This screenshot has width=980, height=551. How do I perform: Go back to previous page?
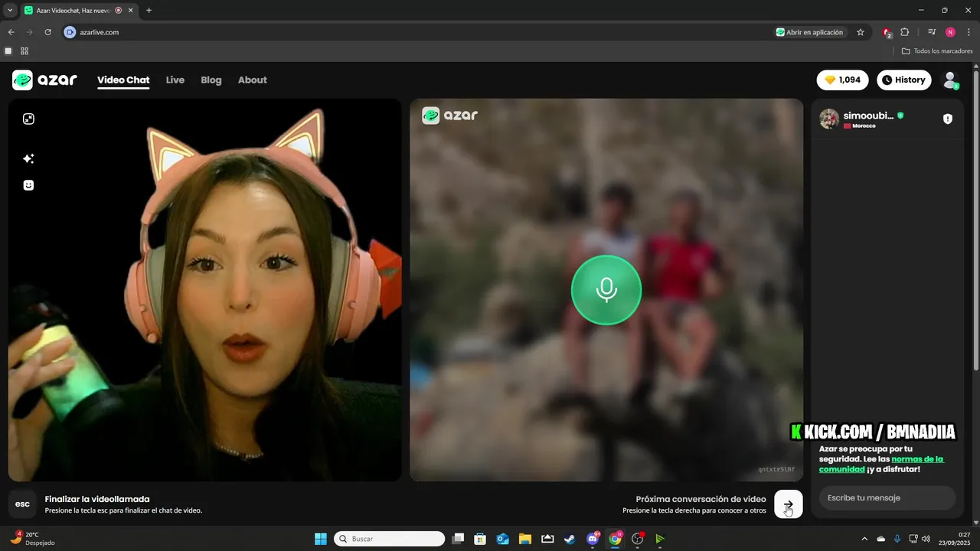click(11, 32)
